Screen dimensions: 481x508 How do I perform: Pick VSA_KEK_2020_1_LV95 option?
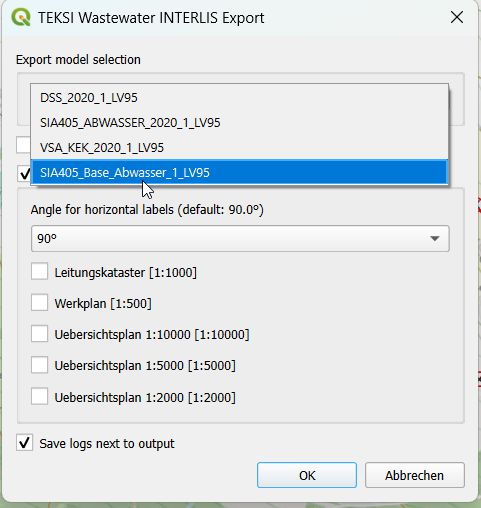click(x=239, y=147)
